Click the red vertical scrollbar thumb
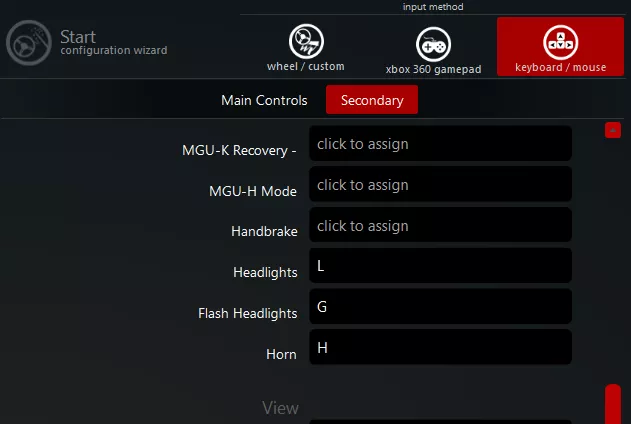 613,404
